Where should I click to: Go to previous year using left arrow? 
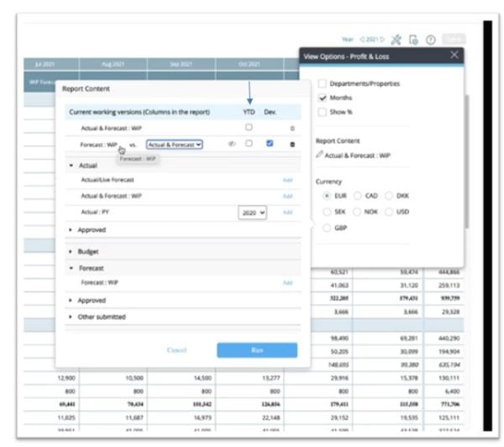tap(362, 39)
